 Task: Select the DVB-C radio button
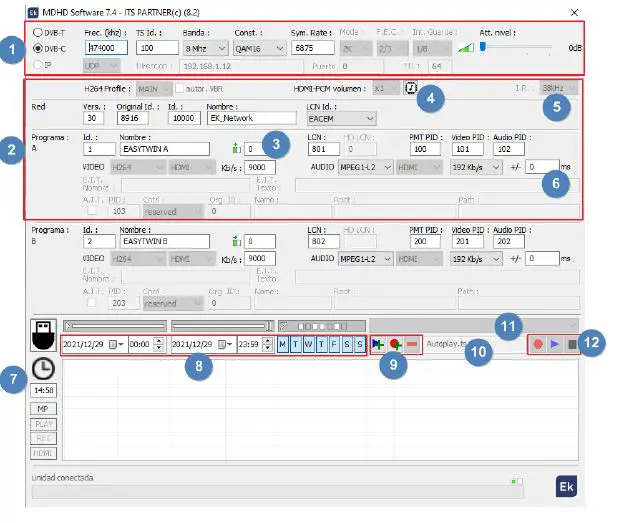coord(38,48)
